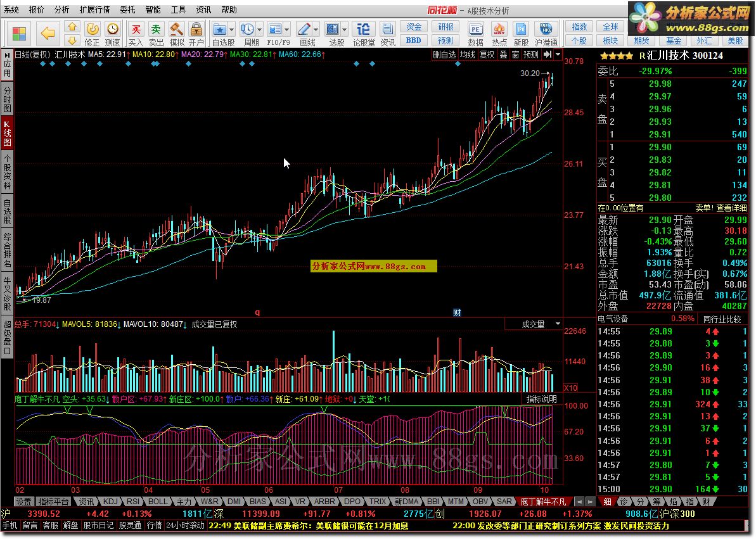Toggle the 窗 window option

click(515, 54)
